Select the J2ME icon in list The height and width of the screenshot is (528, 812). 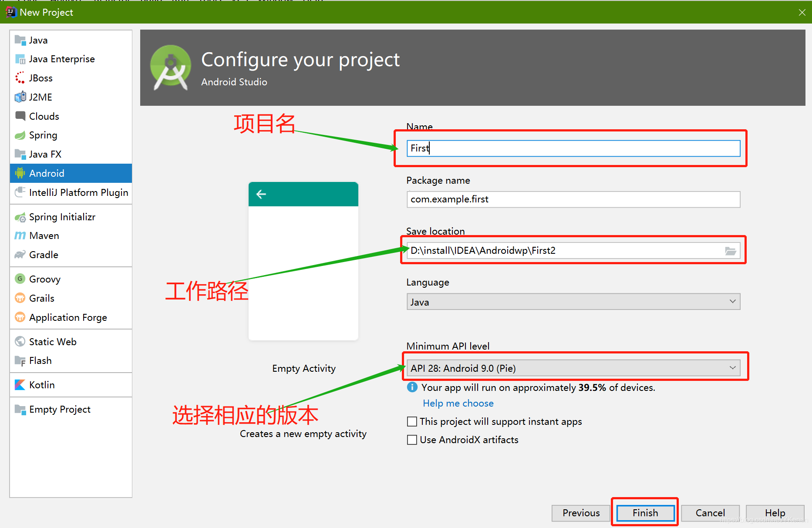20,97
